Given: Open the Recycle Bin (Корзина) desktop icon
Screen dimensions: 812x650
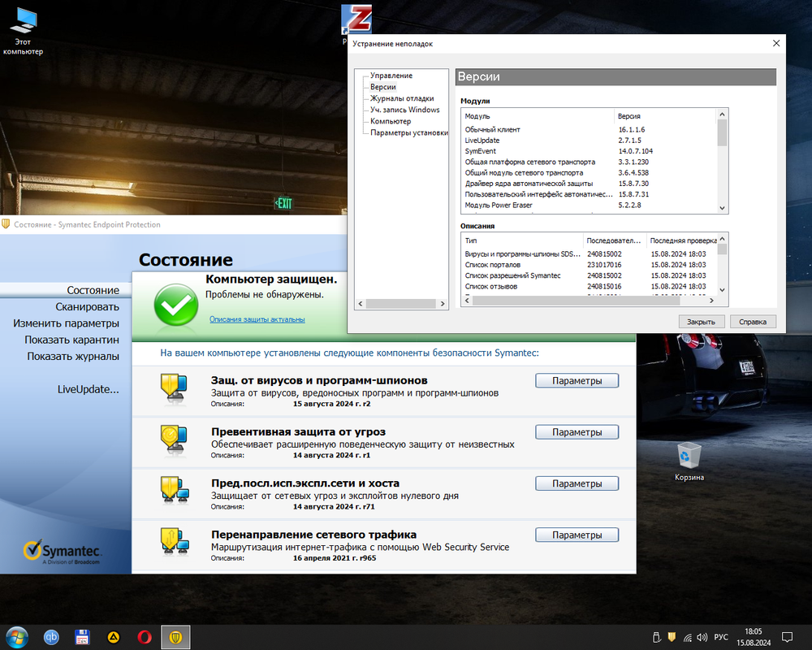Looking at the screenshot, I should tap(689, 461).
